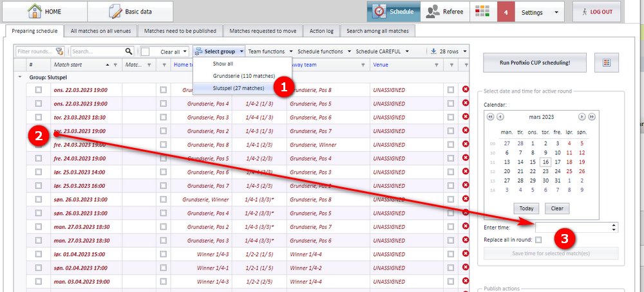The height and width of the screenshot is (292, 644).
Task: Click the filter rounds funnel icon
Action: click(x=60, y=51)
